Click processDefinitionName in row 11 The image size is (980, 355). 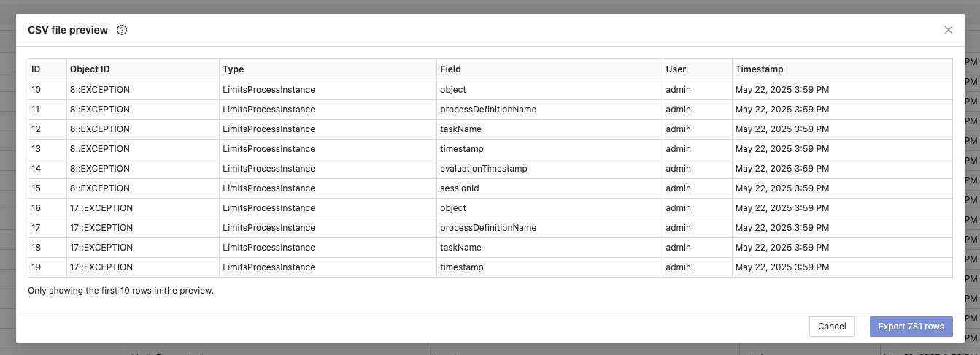click(x=487, y=110)
